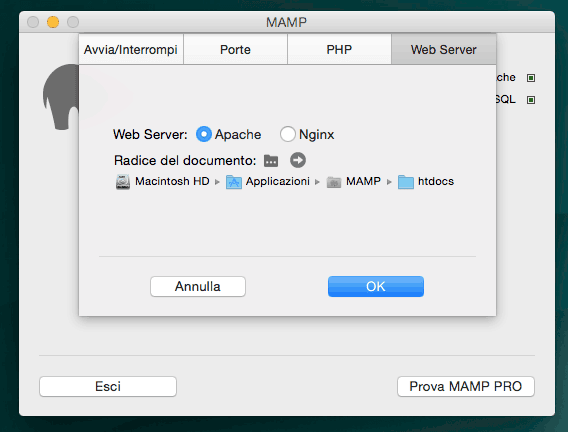Click the Apache server status indicator
568x432 pixels.
pos(531,78)
